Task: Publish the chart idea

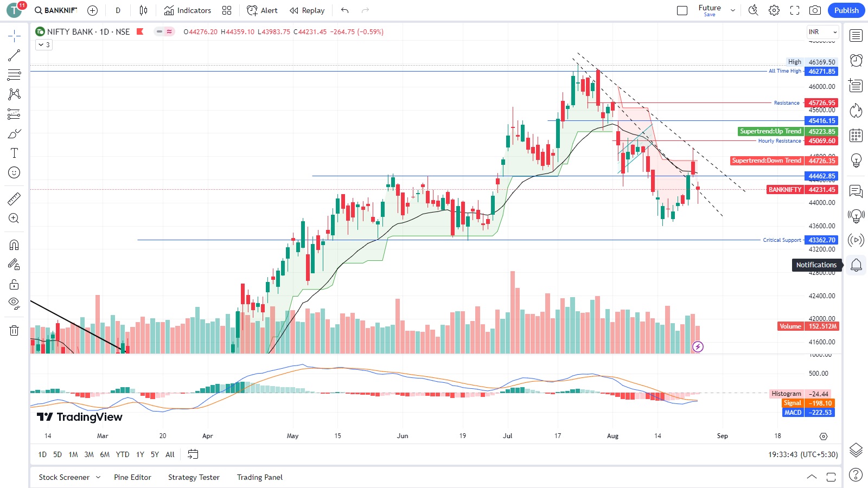Action: 846,10
